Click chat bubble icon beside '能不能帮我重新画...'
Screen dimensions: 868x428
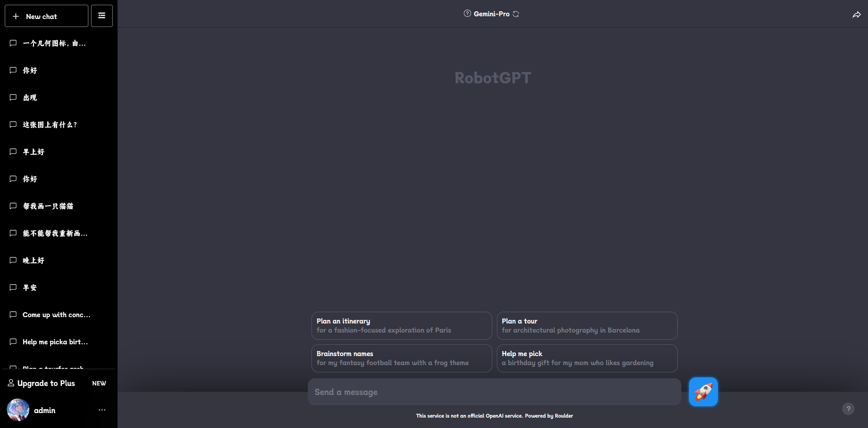tap(13, 233)
